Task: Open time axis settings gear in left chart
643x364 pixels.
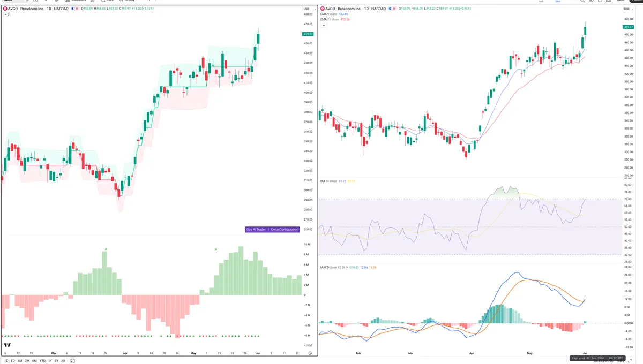Action: pos(310,353)
